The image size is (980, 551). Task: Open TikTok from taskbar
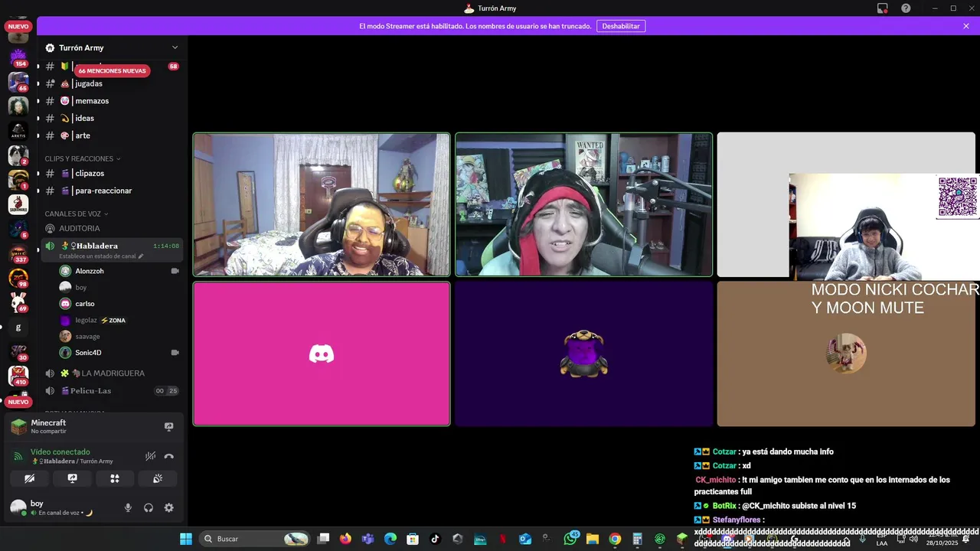[435, 539]
